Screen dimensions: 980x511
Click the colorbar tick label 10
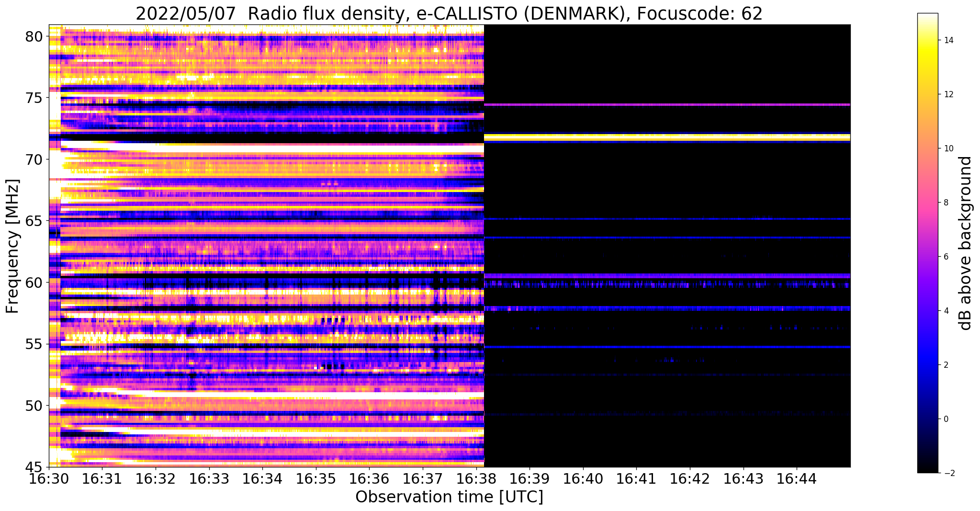pos(948,148)
